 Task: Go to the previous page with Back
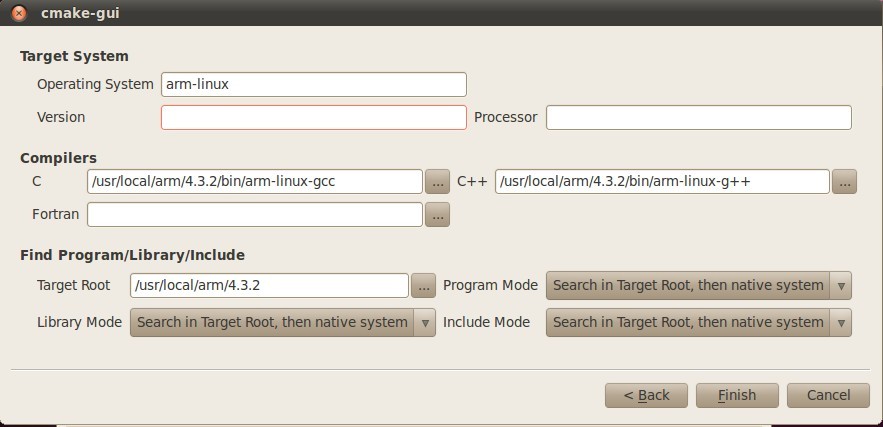coord(646,395)
